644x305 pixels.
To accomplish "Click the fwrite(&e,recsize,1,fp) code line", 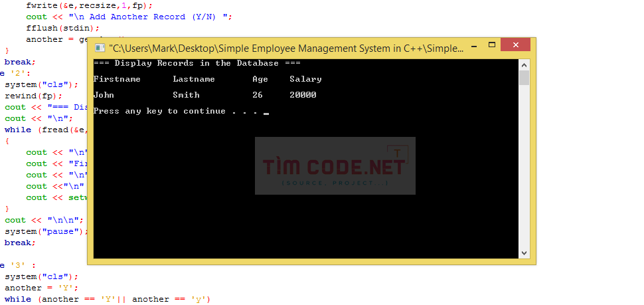I will (x=89, y=6).
